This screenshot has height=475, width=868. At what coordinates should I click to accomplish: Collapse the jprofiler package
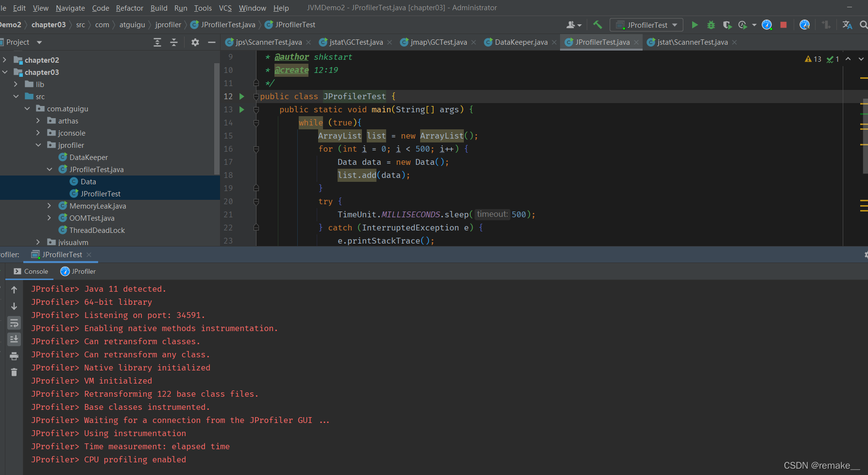click(38, 145)
